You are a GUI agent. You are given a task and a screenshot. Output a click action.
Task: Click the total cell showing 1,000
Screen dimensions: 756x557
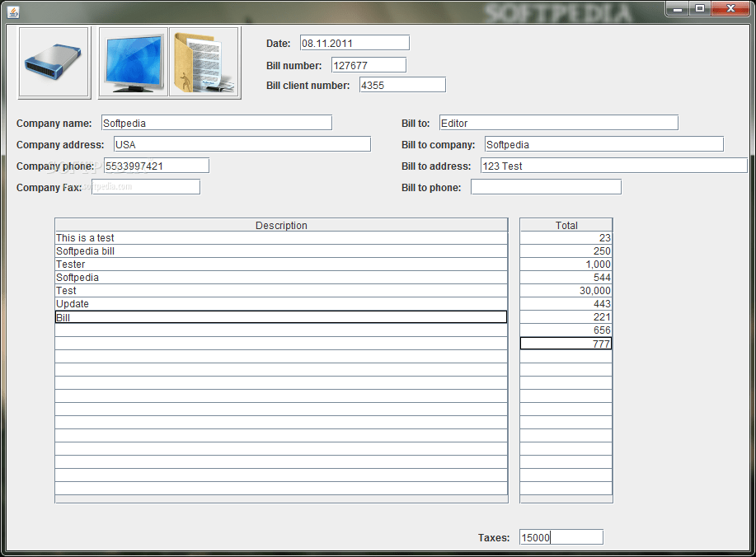pos(566,264)
